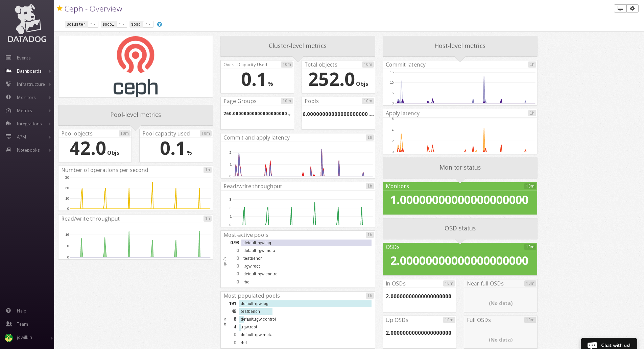Click the Total objects 10m badge

(x=368, y=65)
